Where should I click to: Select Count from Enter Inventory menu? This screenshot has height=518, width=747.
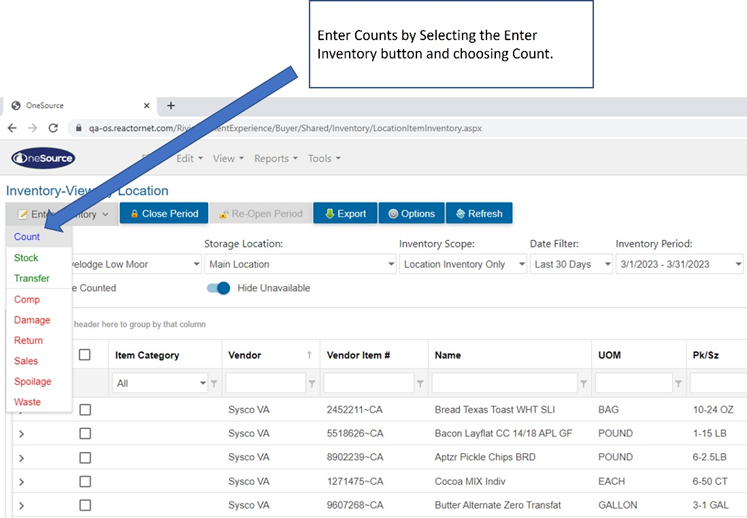tap(27, 237)
